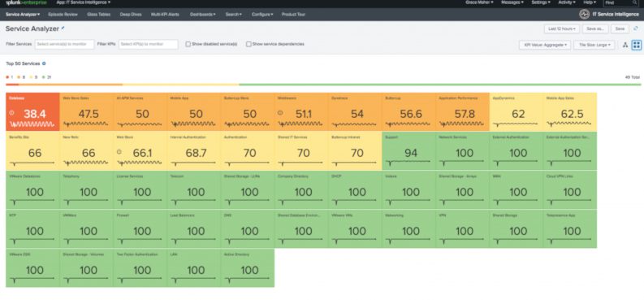Go to Episode Review
The height and width of the screenshot is (300, 644).
[x=63, y=15]
